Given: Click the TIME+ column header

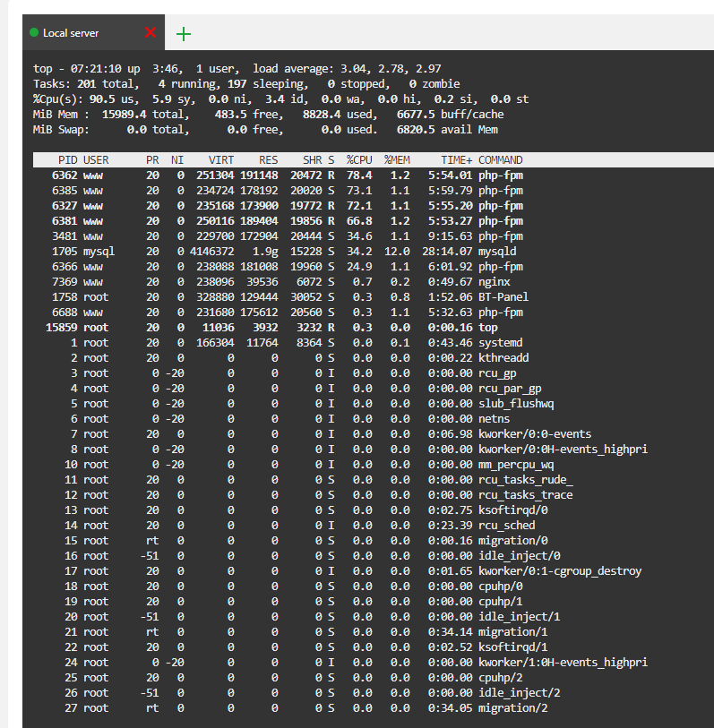Looking at the screenshot, I should click(456, 159).
